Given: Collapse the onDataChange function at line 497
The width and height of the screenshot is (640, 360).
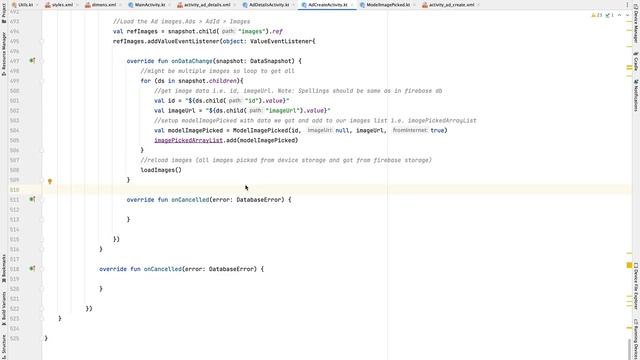Looking at the screenshot, I should tap(42, 61).
